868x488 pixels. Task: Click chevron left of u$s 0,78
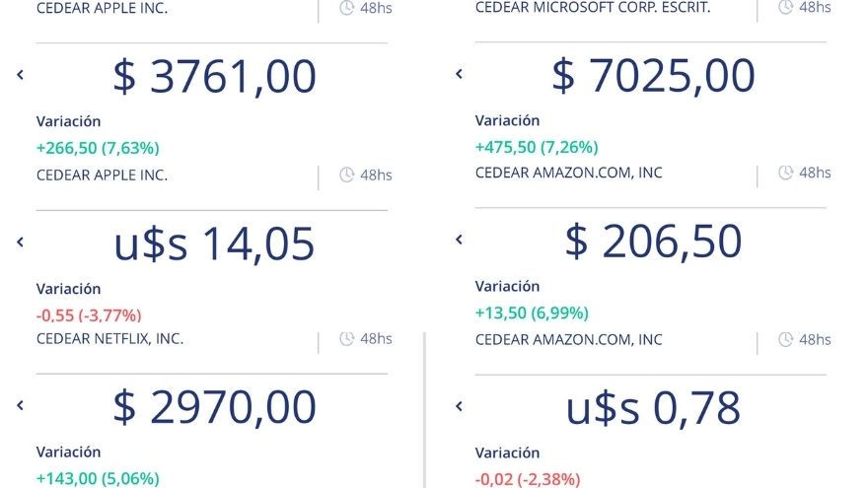pos(459,406)
